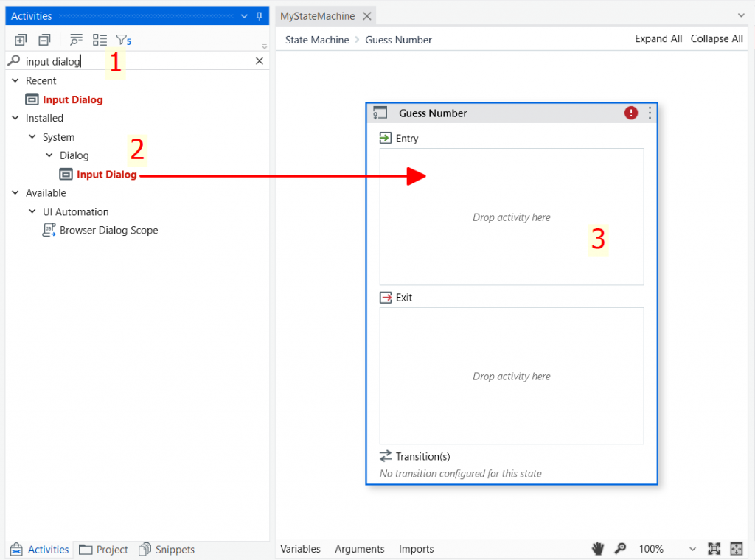Switch to the Snippets bottom tab
This screenshot has height=560, width=755.
[167, 550]
